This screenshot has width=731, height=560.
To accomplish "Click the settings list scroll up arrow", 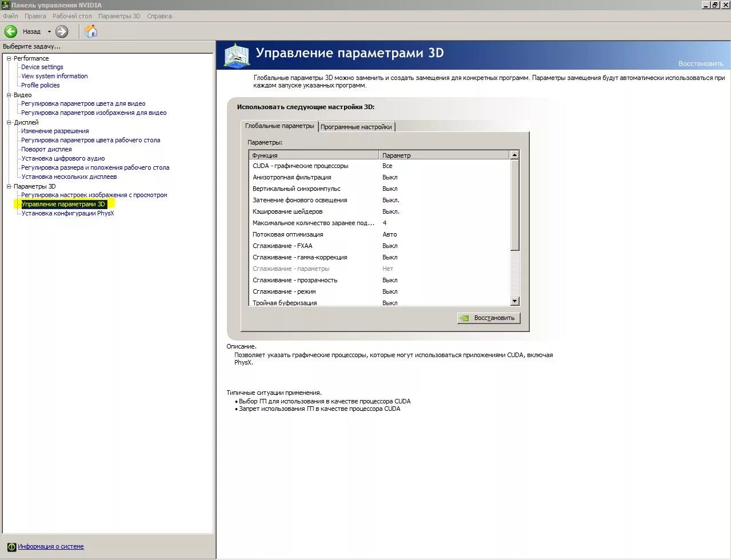I will pos(514,155).
